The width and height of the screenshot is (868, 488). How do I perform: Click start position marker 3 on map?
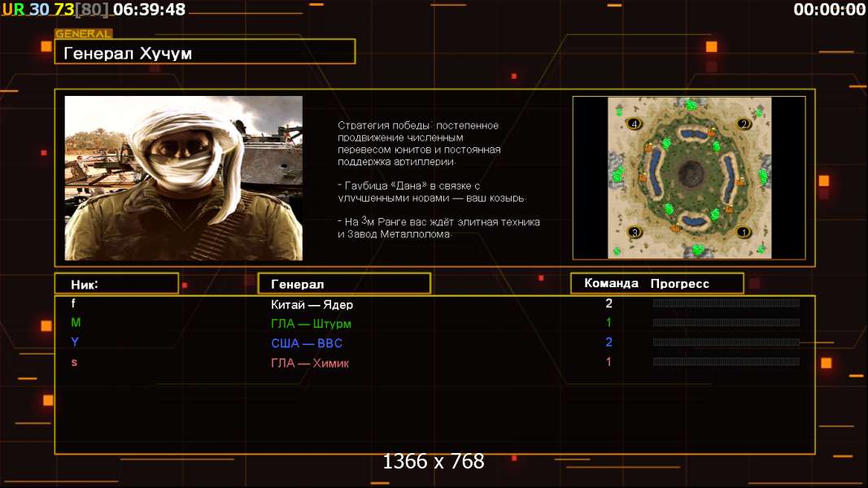[635, 232]
